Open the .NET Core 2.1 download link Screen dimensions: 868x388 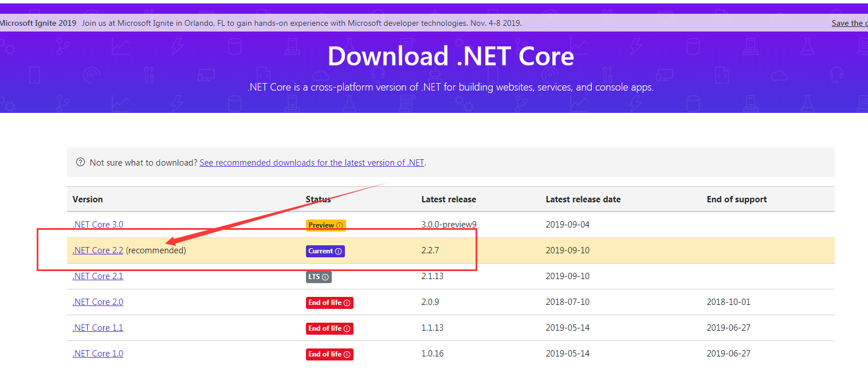coord(98,276)
